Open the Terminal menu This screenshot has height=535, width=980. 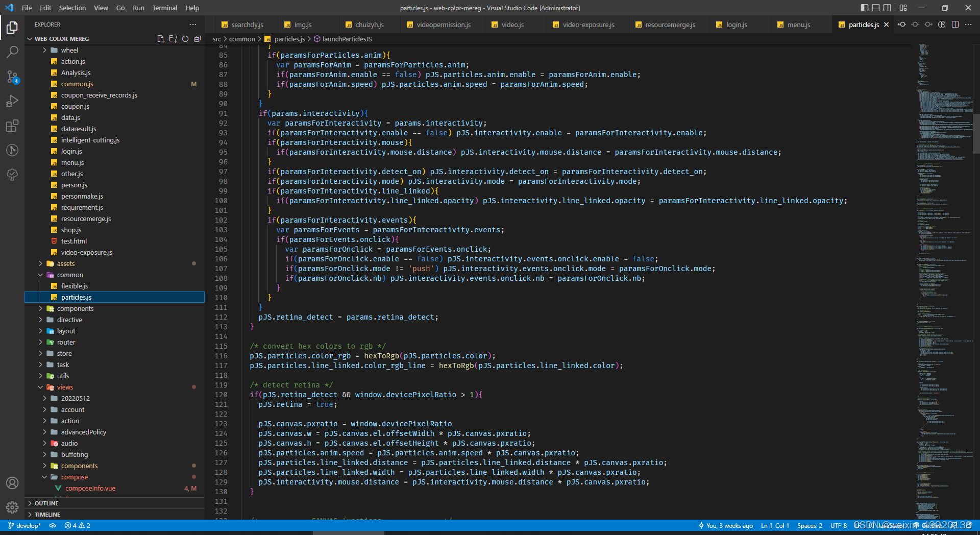coord(164,8)
